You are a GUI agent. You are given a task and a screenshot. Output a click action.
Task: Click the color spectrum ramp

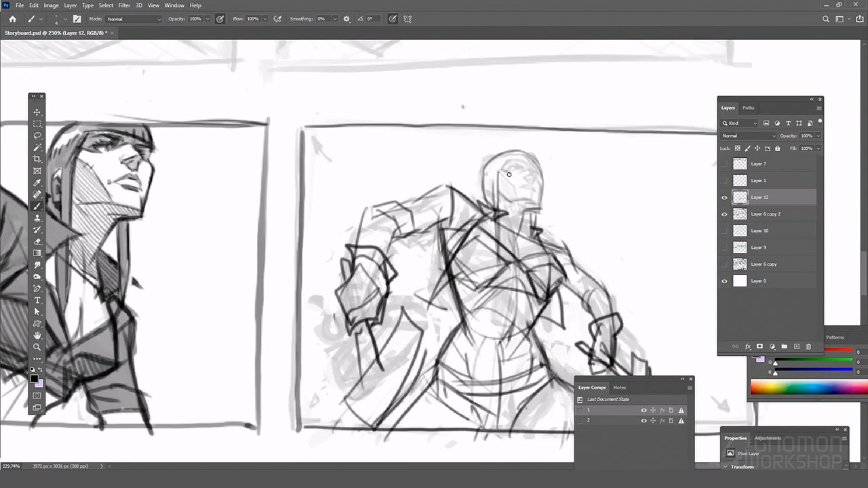point(808,388)
